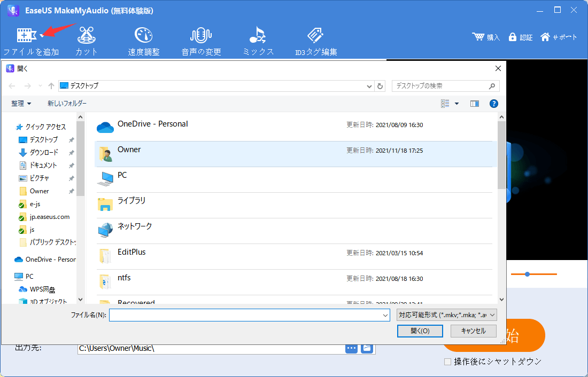Image resolution: width=588 pixels, height=377 pixels.
Task: Select OneDrive - Personal in sidebar
Action: pyautogui.click(x=45, y=260)
